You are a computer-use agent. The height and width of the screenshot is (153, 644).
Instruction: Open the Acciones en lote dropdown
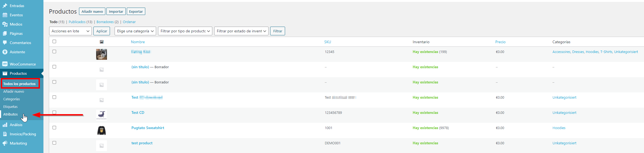[x=70, y=31]
